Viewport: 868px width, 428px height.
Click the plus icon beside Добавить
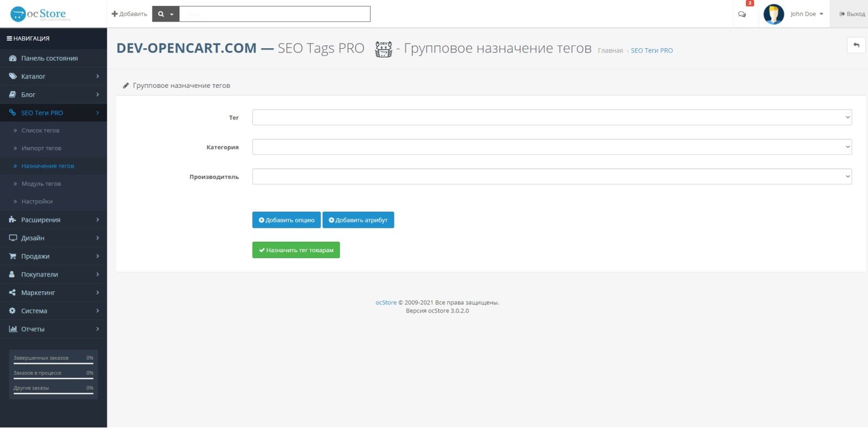(x=114, y=14)
